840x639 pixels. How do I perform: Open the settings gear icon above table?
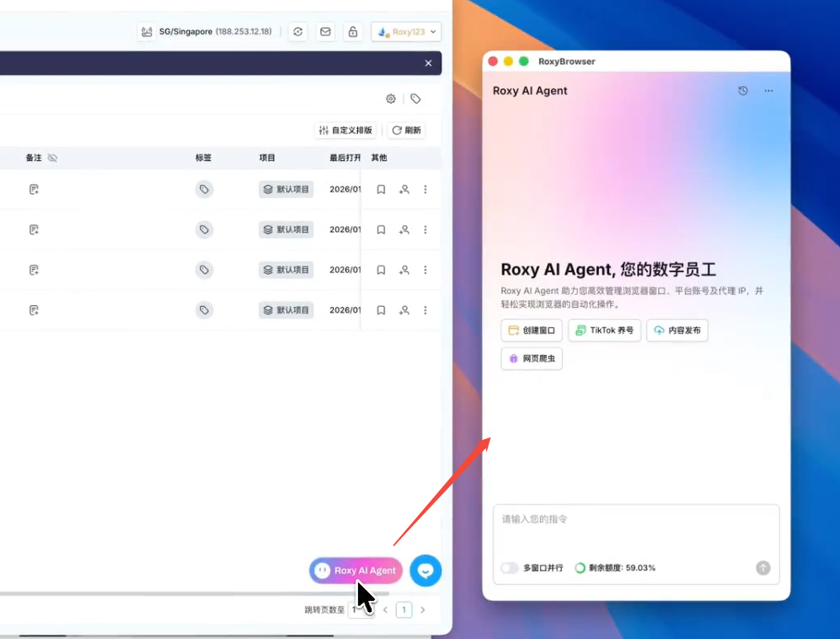tap(391, 99)
